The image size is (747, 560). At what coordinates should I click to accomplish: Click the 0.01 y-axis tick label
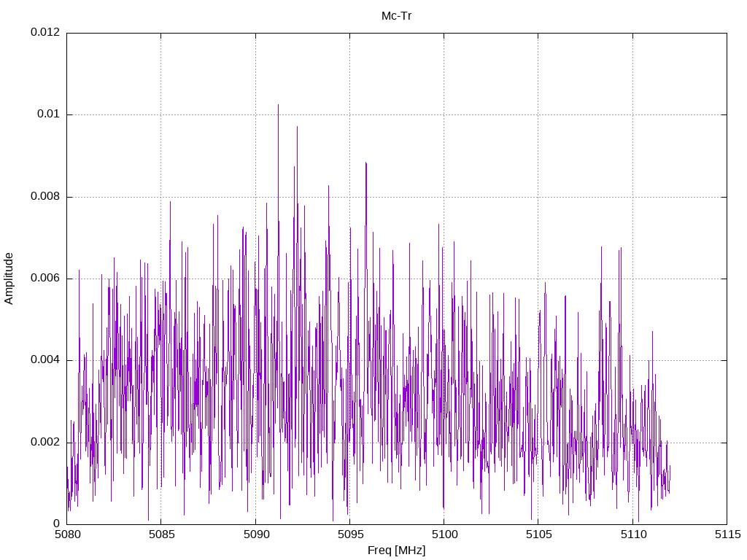[x=49, y=114]
